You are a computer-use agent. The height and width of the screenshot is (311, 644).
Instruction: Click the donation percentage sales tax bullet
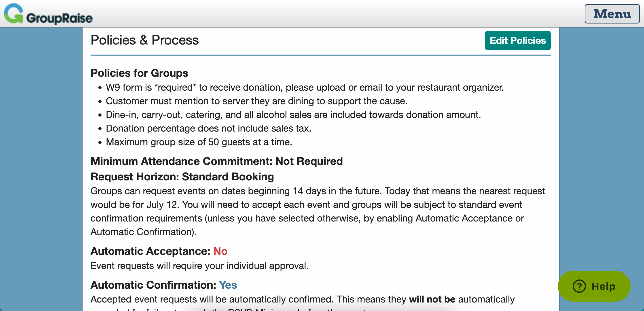[208, 128]
